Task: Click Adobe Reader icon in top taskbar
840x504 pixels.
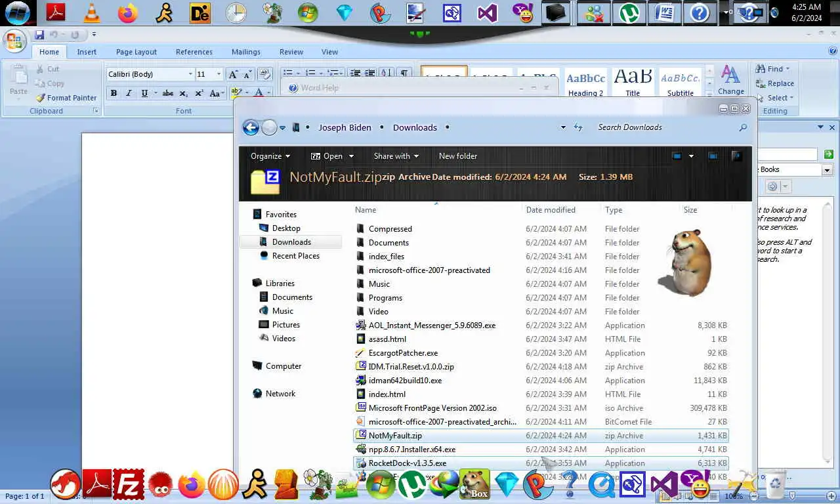Action: (56, 12)
